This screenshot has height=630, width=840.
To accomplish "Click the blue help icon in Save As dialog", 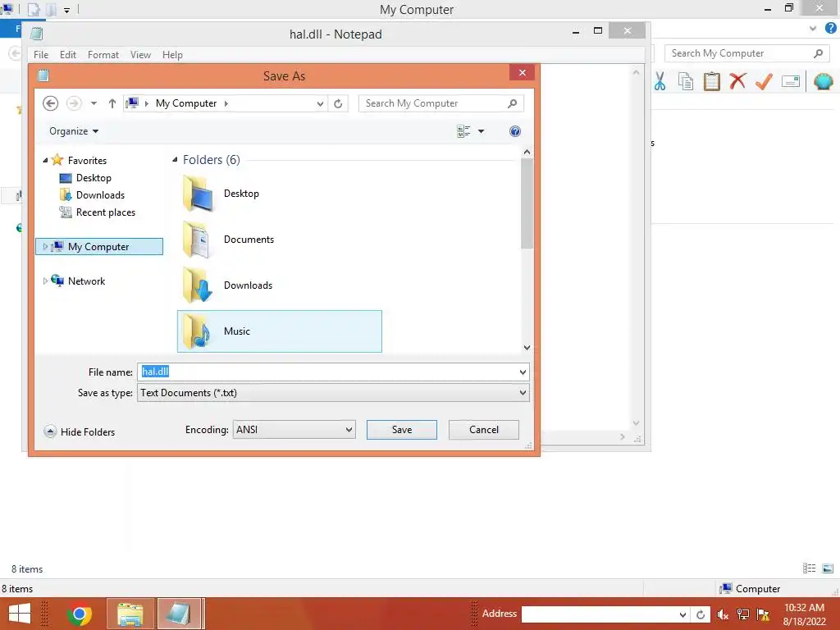I will (515, 131).
